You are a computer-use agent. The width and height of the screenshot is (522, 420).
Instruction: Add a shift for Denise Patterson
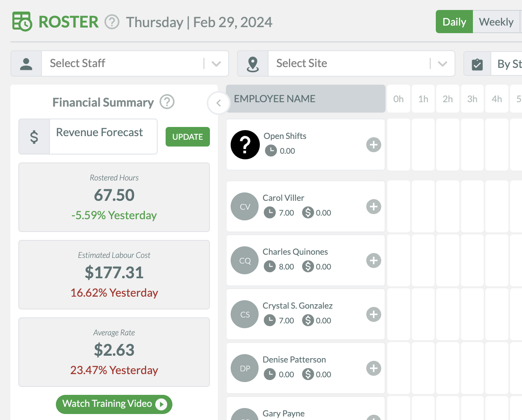(374, 368)
